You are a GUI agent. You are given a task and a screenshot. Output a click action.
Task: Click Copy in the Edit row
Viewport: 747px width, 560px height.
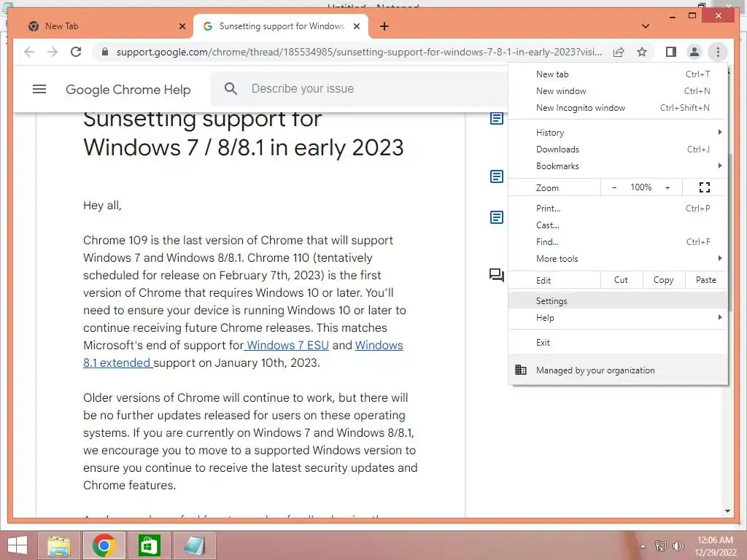tap(664, 280)
